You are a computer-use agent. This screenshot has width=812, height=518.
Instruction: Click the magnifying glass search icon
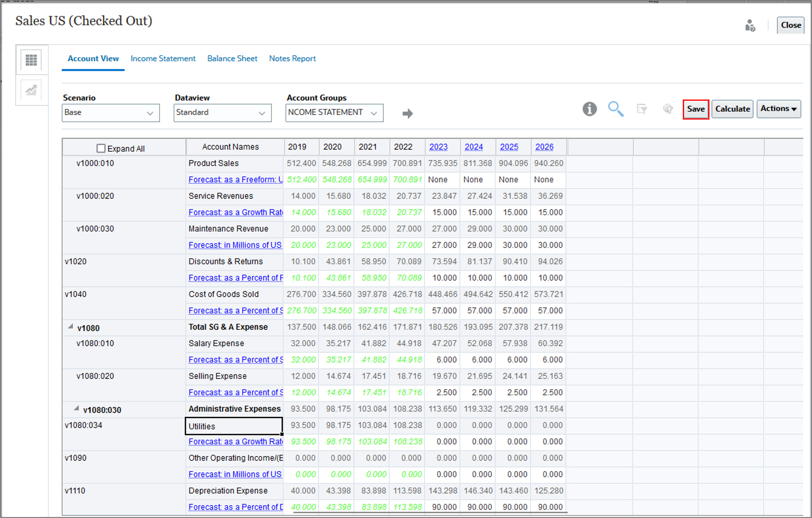click(615, 109)
